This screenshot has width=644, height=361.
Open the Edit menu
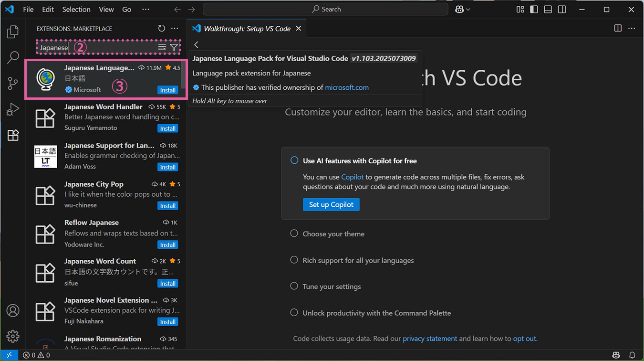point(48,9)
